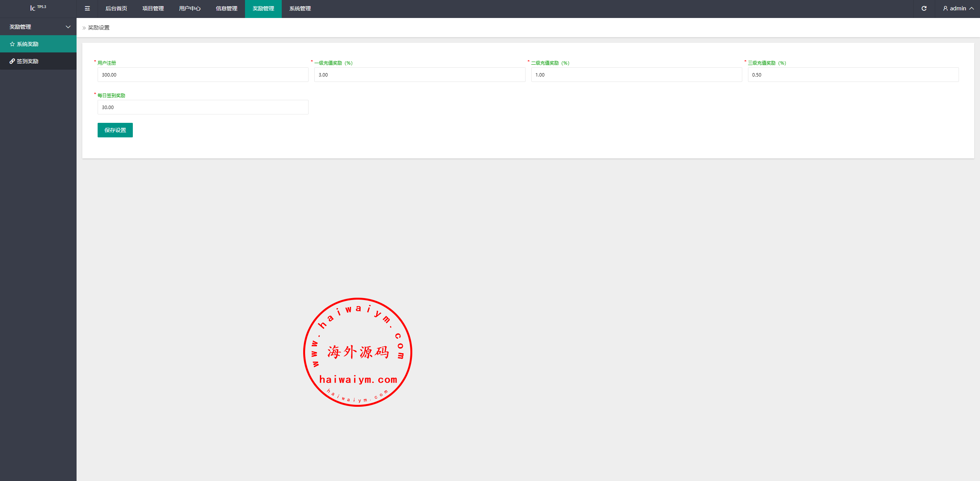Select 签到奖励 in the sidebar
The width and height of the screenshot is (980, 481).
(x=28, y=61)
